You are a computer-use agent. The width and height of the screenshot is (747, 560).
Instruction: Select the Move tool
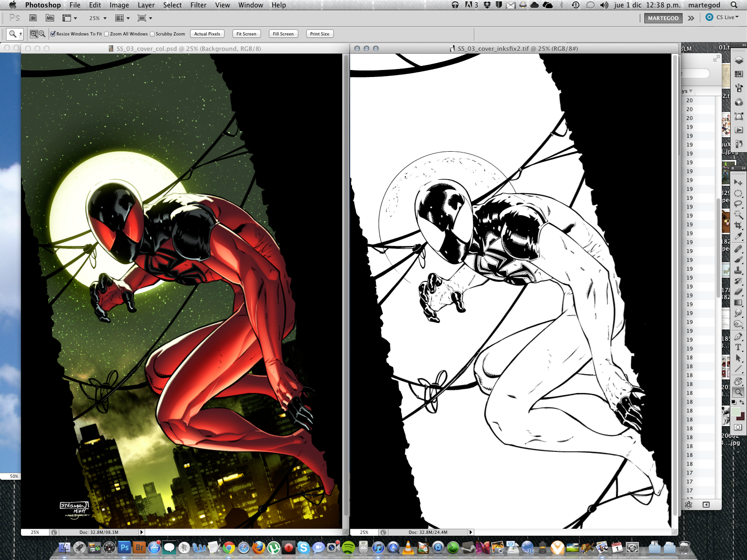[x=738, y=182]
